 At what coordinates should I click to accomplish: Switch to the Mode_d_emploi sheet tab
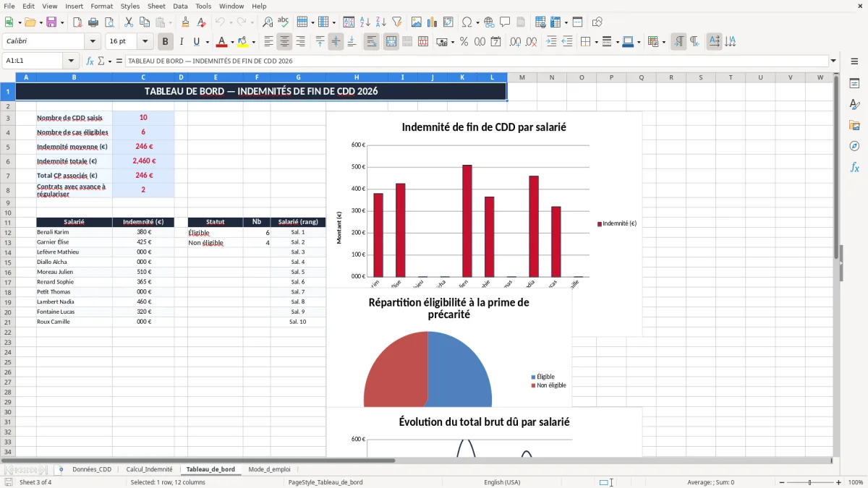pos(269,469)
